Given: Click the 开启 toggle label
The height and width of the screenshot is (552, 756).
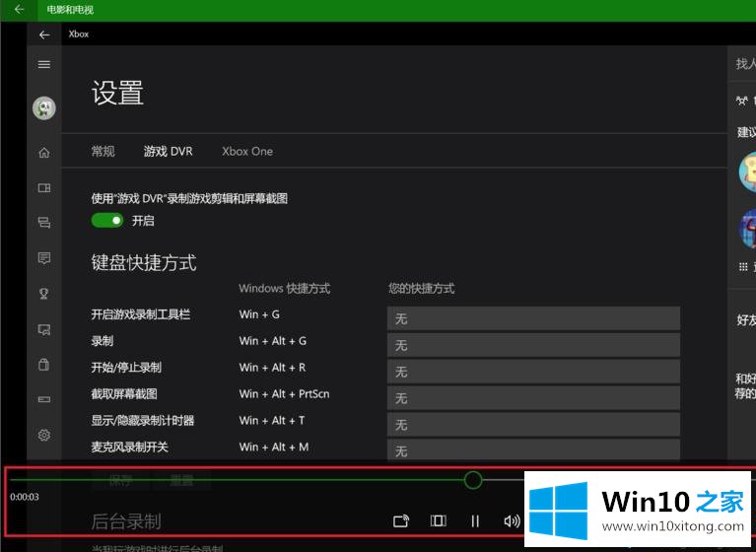Looking at the screenshot, I should (x=143, y=221).
